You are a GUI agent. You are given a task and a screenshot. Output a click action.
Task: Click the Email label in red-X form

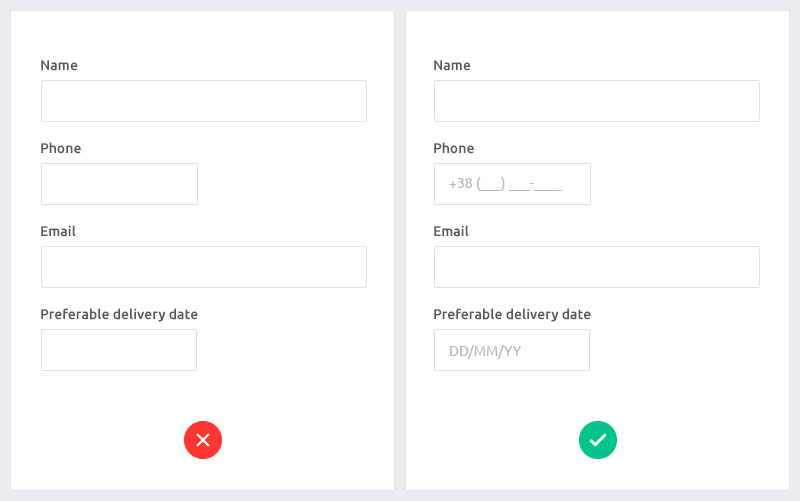pyautogui.click(x=58, y=231)
